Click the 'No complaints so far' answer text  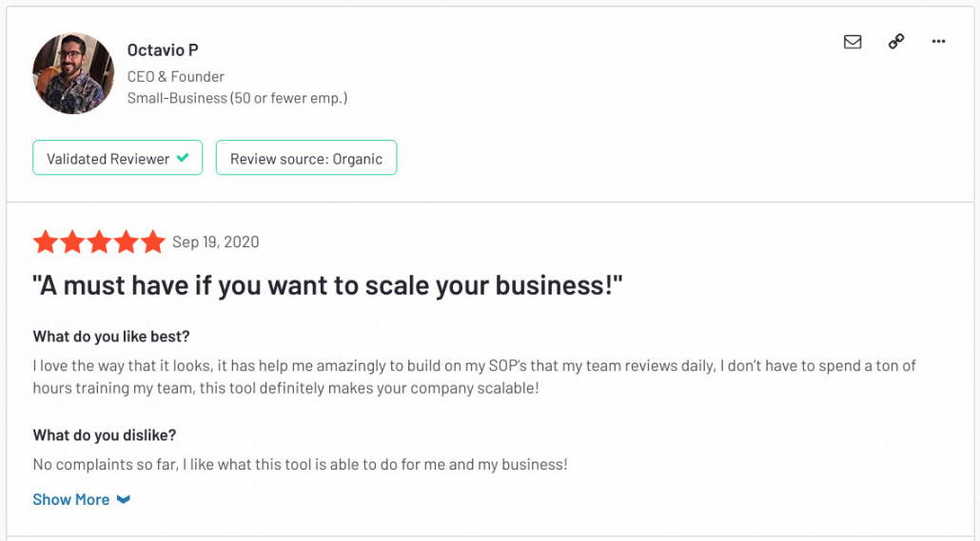(300, 464)
